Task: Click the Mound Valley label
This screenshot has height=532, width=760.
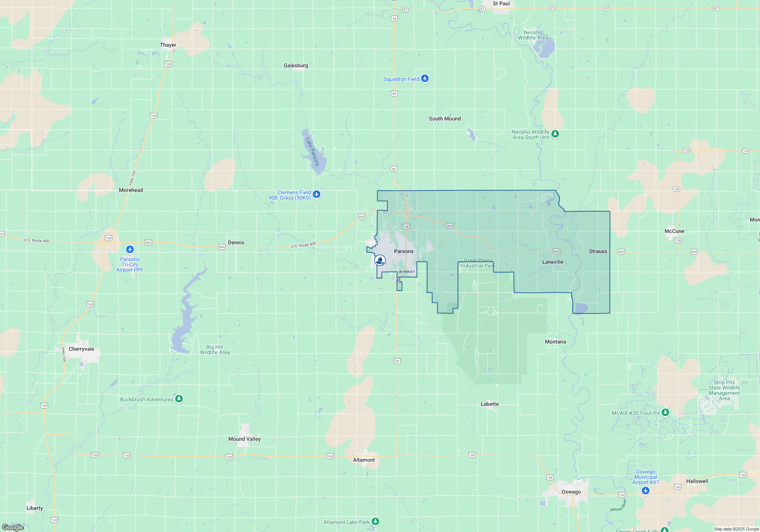Action: [x=244, y=439]
